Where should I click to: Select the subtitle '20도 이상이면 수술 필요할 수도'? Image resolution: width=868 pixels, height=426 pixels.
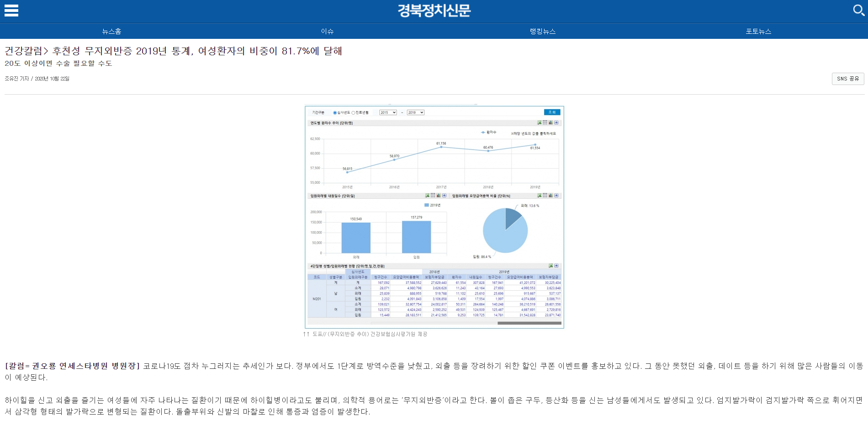coord(58,63)
